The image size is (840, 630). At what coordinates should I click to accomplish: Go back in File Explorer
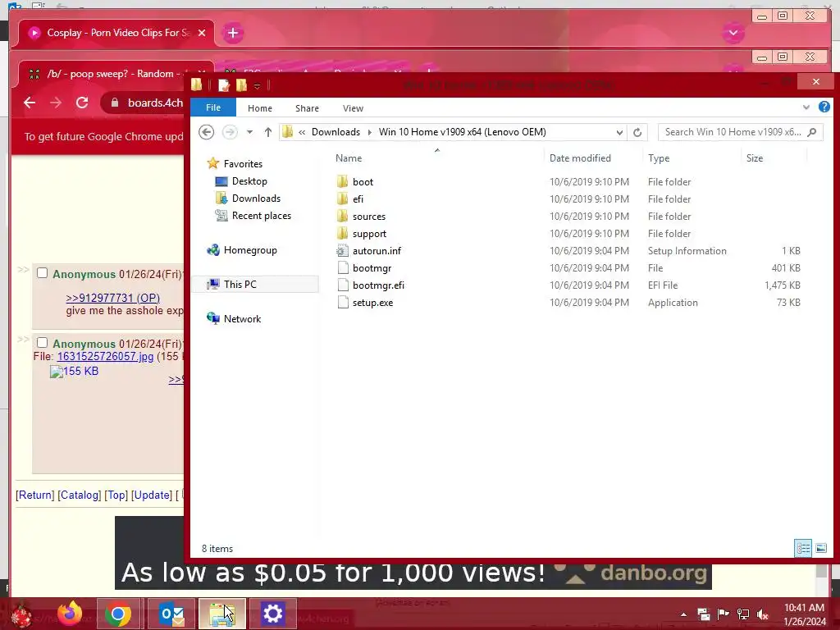click(x=206, y=132)
